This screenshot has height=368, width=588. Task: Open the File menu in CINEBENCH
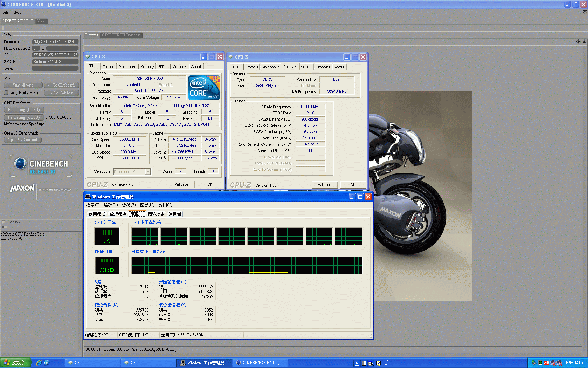[6, 12]
